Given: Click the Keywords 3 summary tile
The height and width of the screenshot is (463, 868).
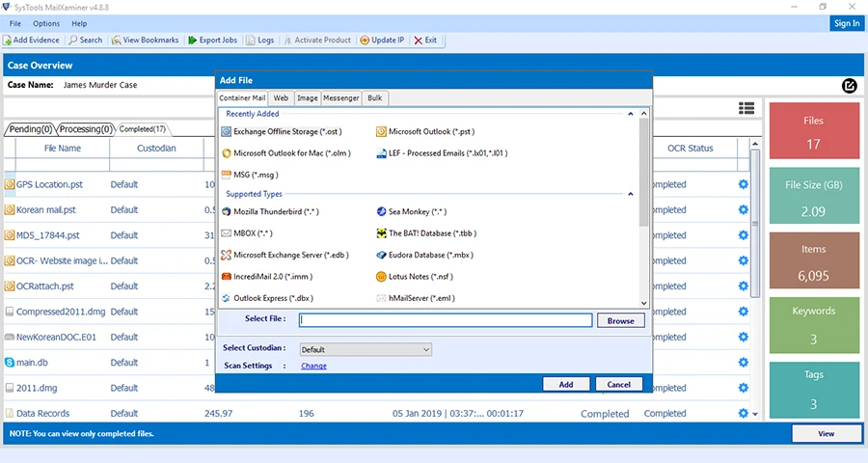Looking at the screenshot, I should 813,324.
